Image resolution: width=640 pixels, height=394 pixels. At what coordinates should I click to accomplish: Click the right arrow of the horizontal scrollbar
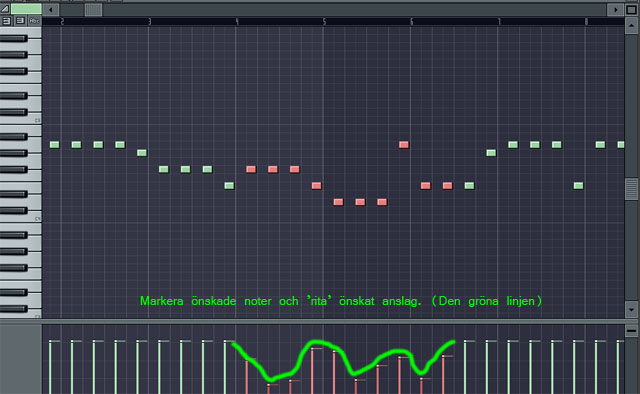point(615,9)
